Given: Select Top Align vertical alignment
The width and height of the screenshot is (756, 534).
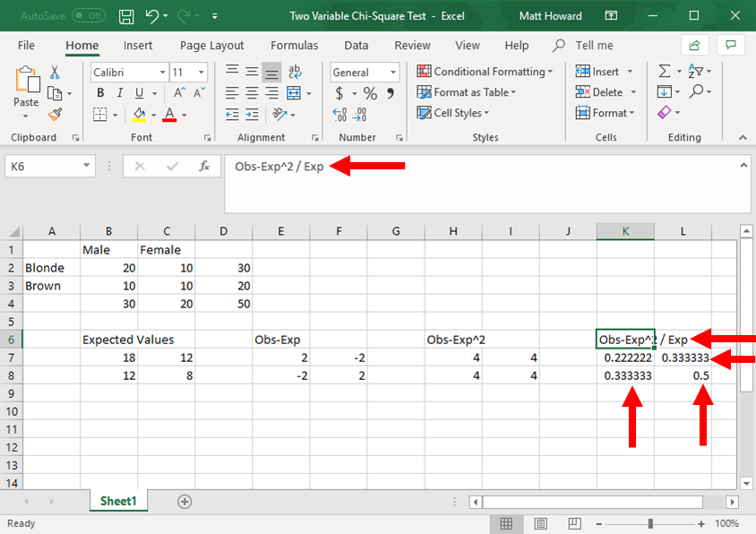Looking at the screenshot, I should point(232,72).
